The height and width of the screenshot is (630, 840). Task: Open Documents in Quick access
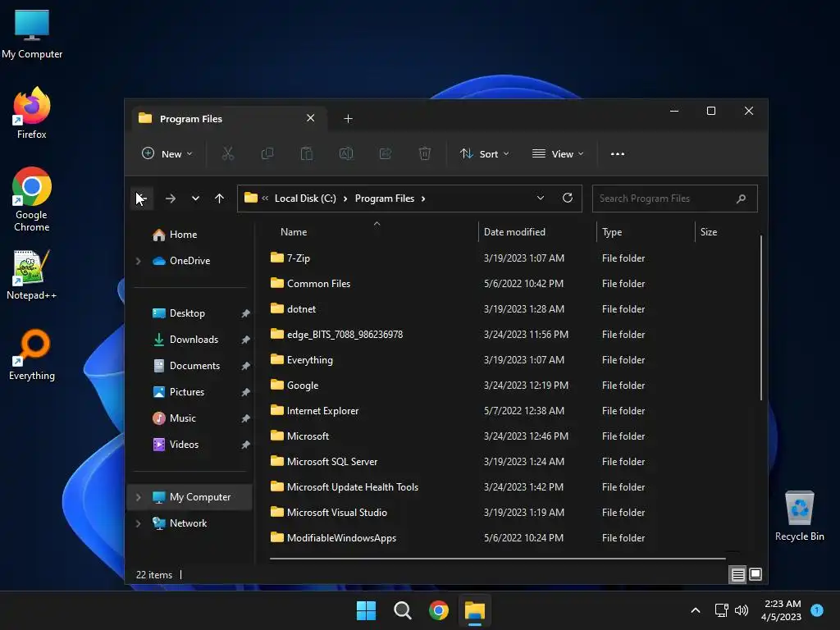point(186,366)
